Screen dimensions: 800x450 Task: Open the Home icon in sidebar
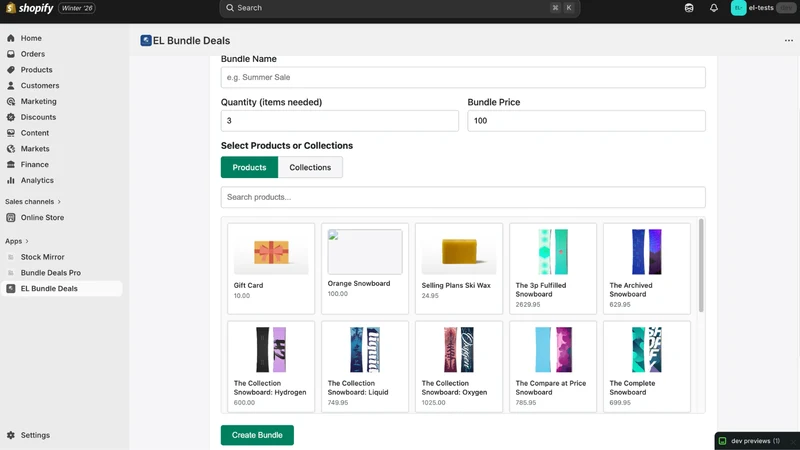(x=11, y=38)
